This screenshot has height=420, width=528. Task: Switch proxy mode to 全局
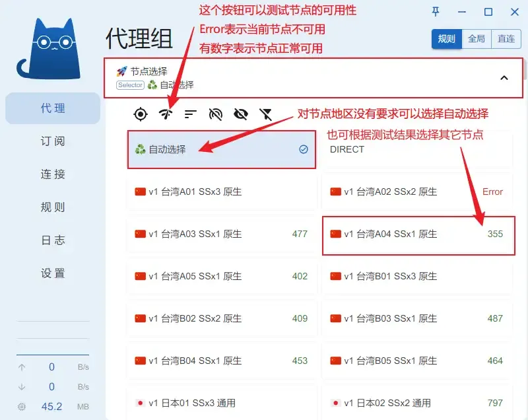click(476, 39)
